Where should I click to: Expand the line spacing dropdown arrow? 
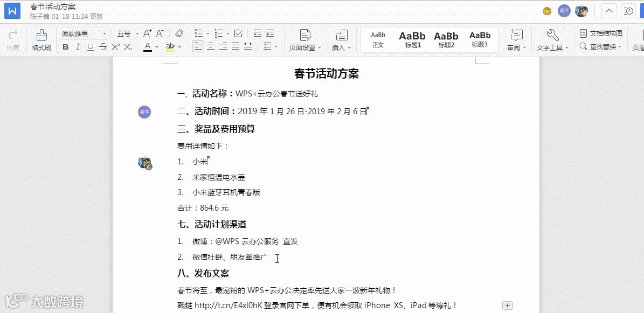point(275,46)
